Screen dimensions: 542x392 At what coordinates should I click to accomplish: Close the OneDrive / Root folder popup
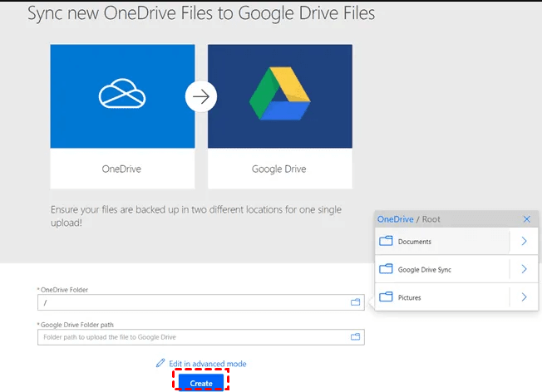(526, 219)
